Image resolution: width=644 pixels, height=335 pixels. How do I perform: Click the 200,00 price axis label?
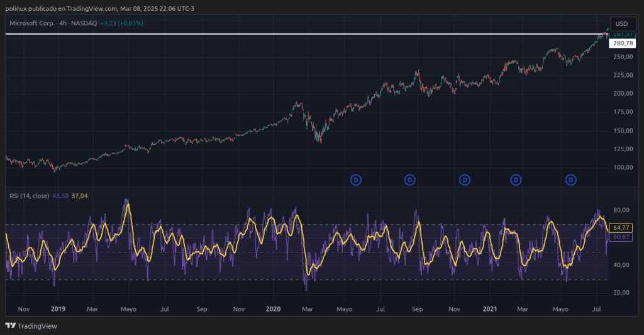click(623, 94)
